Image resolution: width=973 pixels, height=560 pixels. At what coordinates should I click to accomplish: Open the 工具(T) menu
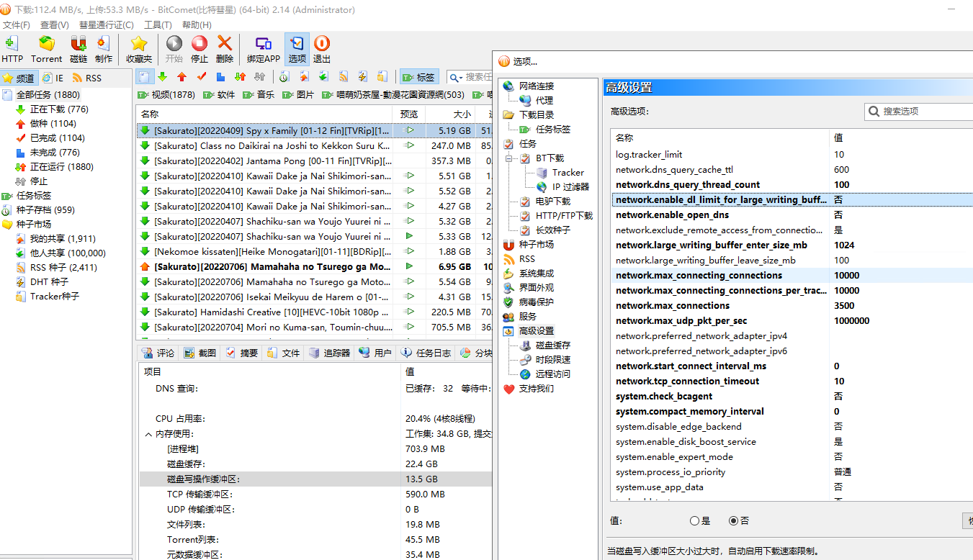(158, 24)
